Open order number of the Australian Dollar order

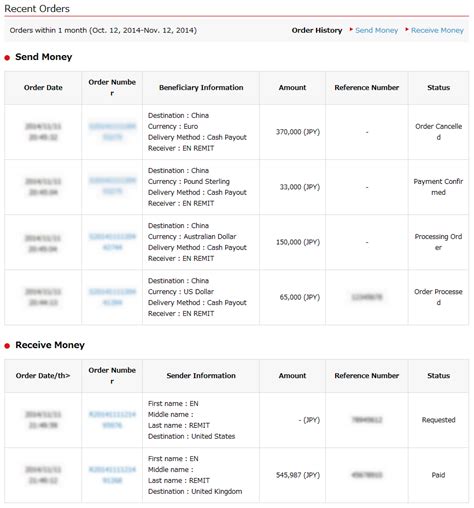click(112, 242)
